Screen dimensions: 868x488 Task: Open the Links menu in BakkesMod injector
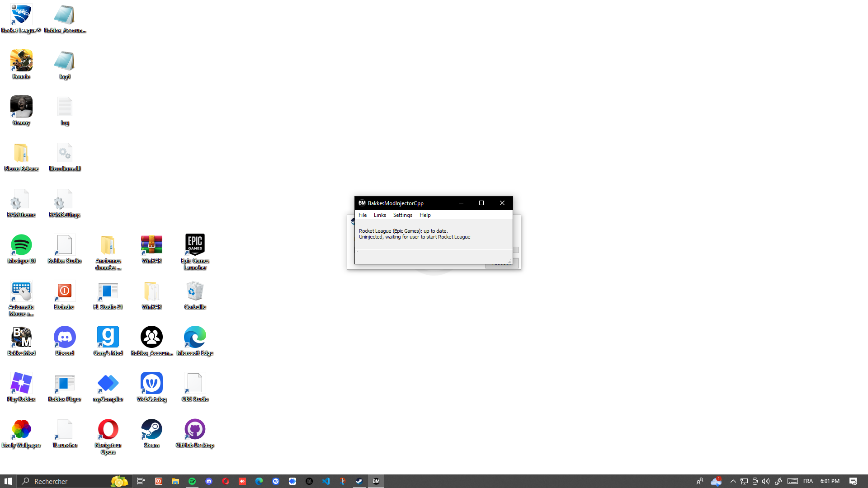[380, 215]
